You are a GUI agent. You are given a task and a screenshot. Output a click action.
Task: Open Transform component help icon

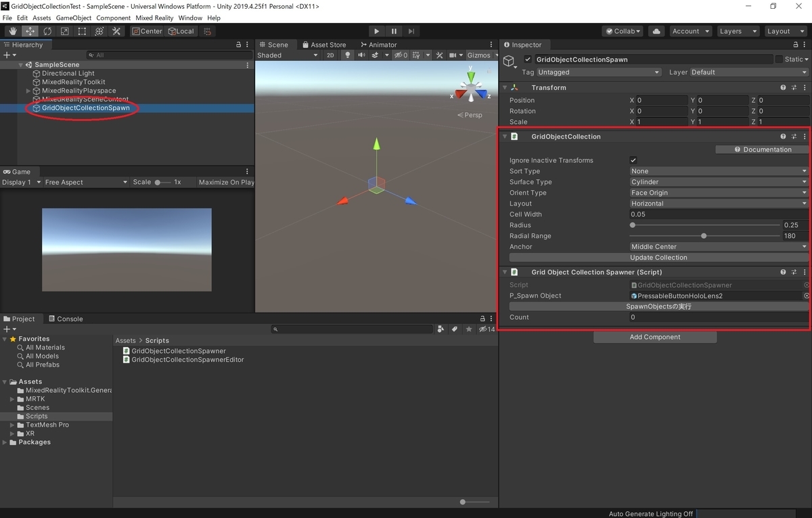point(783,88)
